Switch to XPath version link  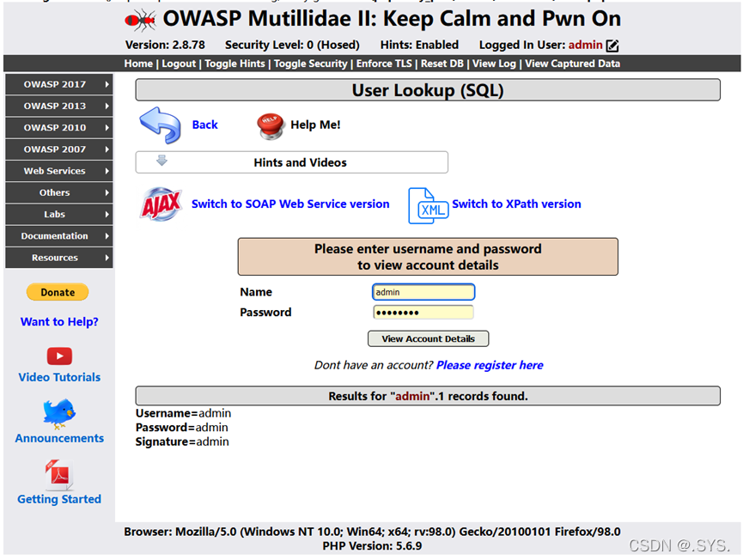(x=516, y=204)
